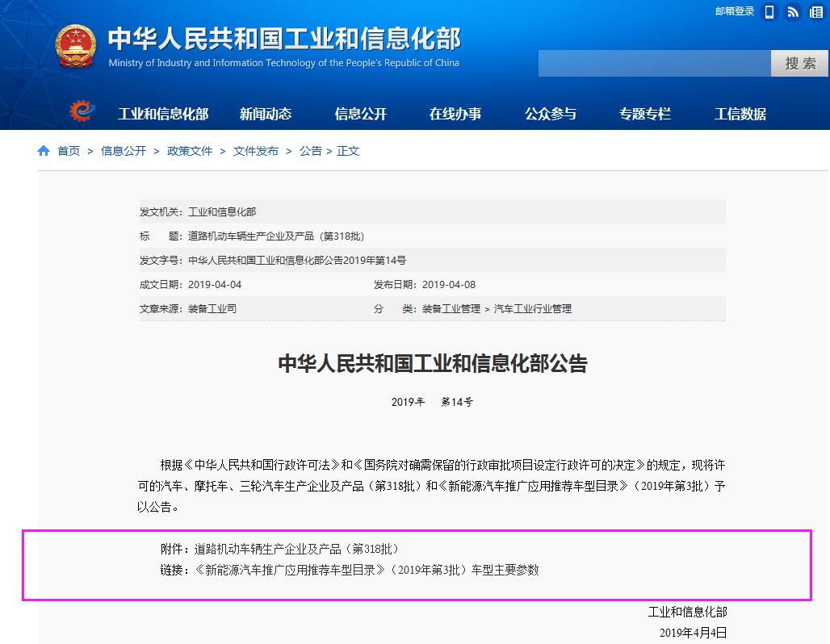830x644 pixels.
Task: Click the 搜索 search button
Action: coord(799,64)
